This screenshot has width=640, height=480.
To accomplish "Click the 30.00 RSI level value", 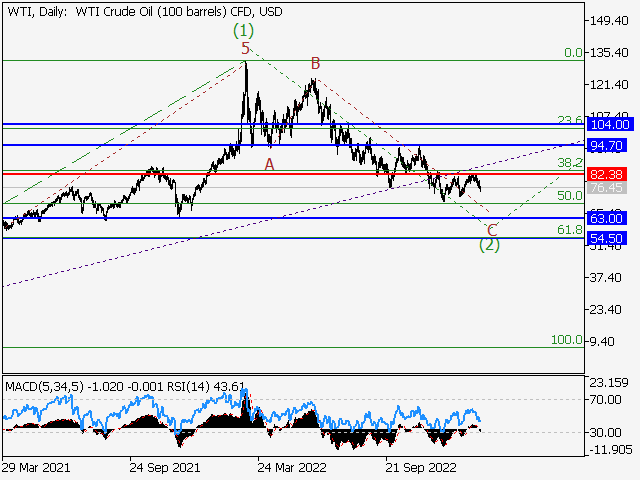I will coord(606,432).
